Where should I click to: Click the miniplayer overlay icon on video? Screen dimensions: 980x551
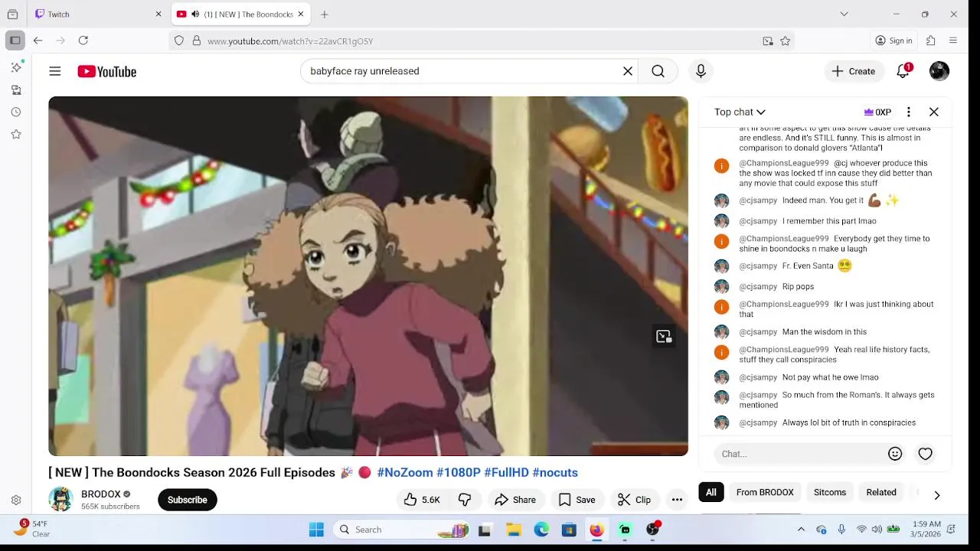tap(664, 337)
